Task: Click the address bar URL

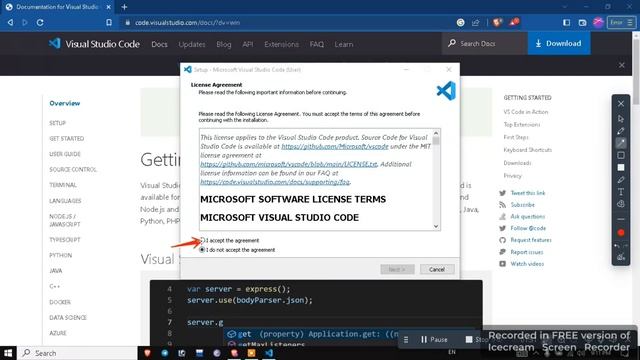Action: 187,22
